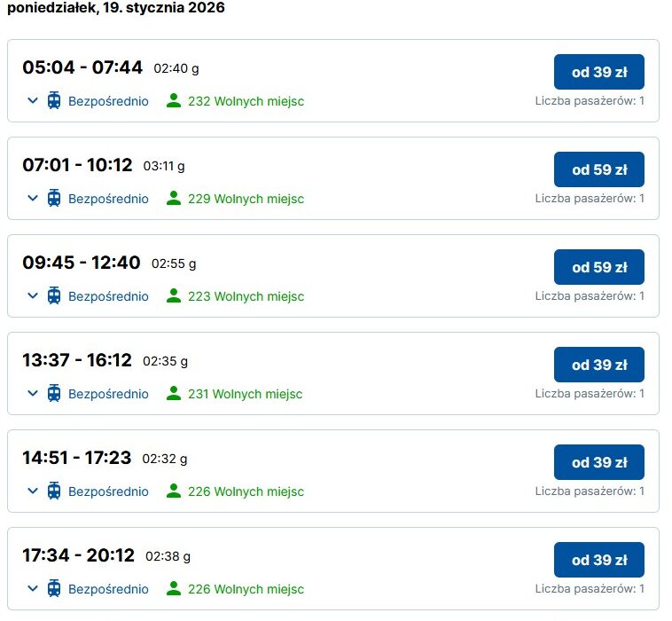
Task: Expand details of 05:04 - 07:44 connection
Action: 33,101
